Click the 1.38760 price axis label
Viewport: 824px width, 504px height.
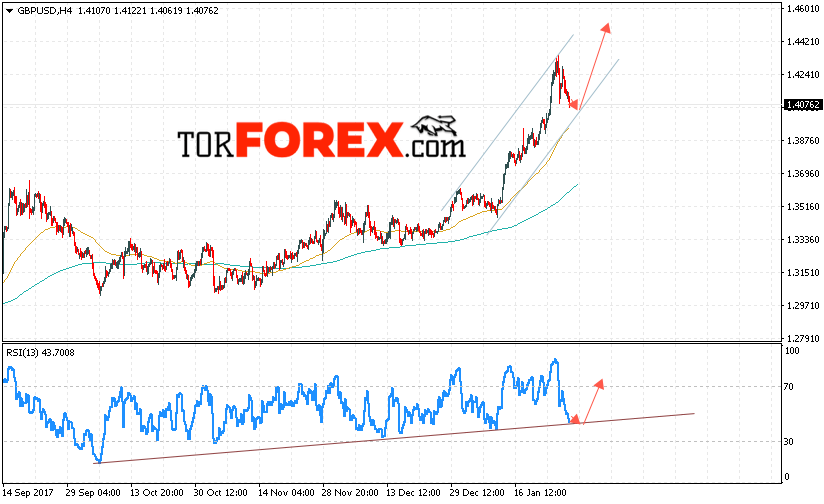pyautogui.click(x=803, y=140)
